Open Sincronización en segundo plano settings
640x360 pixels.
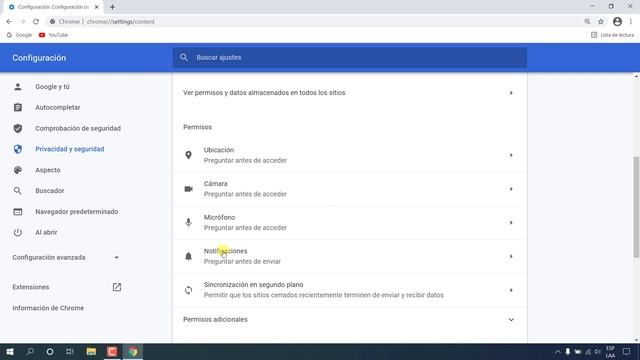point(349,290)
